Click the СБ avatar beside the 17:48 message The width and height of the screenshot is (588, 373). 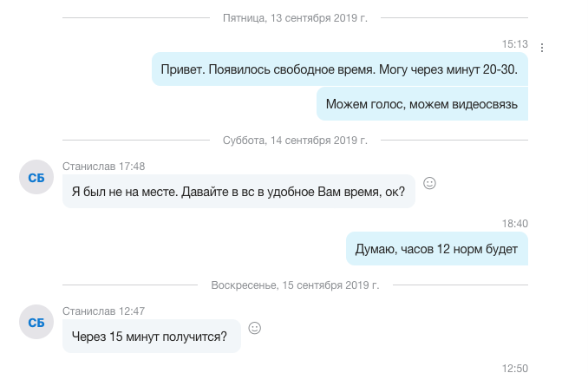point(36,178)
